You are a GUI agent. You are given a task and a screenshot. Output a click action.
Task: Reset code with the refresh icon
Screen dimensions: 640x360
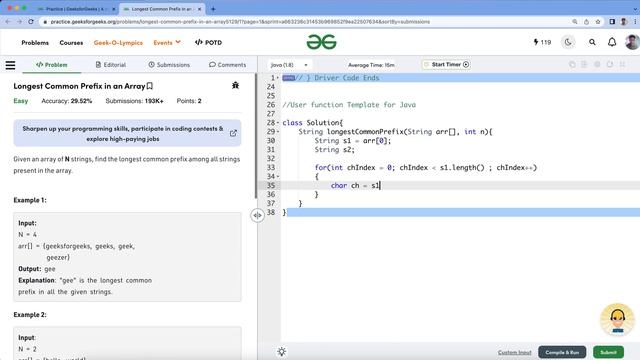tap(610, 64)
